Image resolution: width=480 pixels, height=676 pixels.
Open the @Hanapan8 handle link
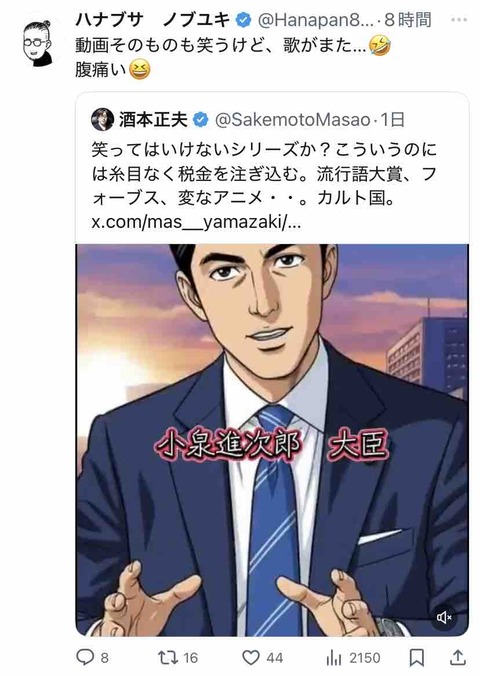[x=315, y=20]
